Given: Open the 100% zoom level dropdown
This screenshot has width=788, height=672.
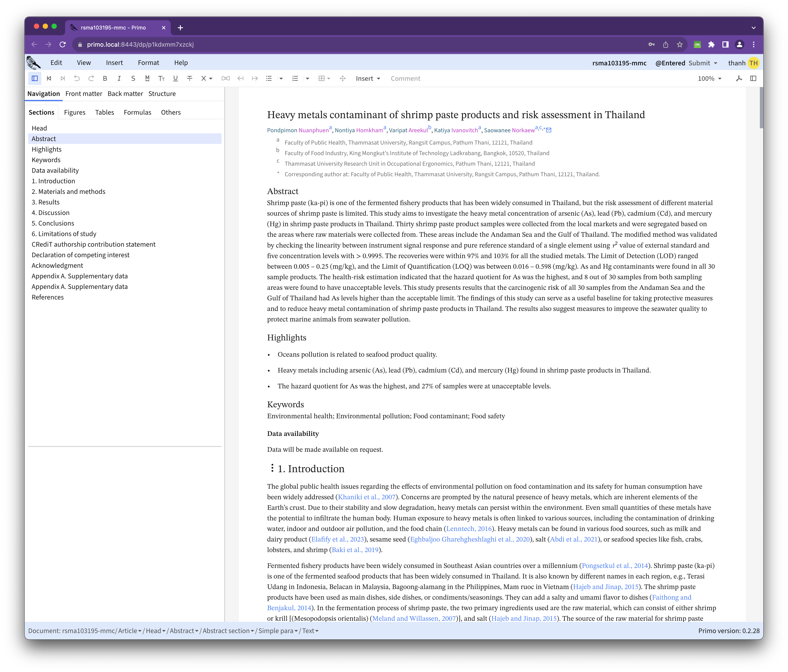Looking at the screenshot, I should (709, 78).
